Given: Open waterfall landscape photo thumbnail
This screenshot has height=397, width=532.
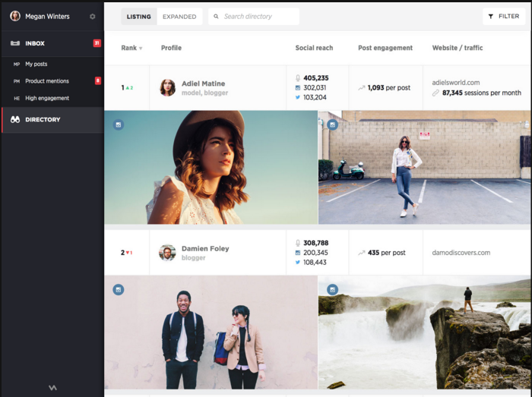Looking at the screenshot, I should (424, 332).
